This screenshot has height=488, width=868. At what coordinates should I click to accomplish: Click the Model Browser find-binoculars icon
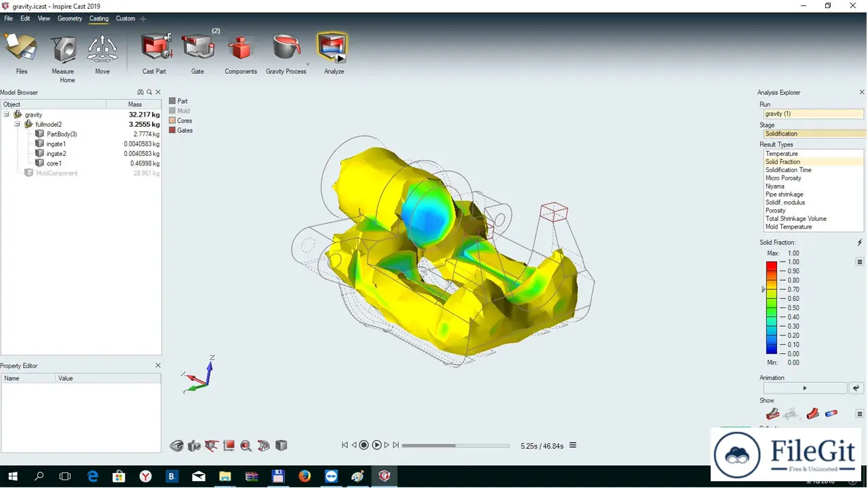point(140,92)
